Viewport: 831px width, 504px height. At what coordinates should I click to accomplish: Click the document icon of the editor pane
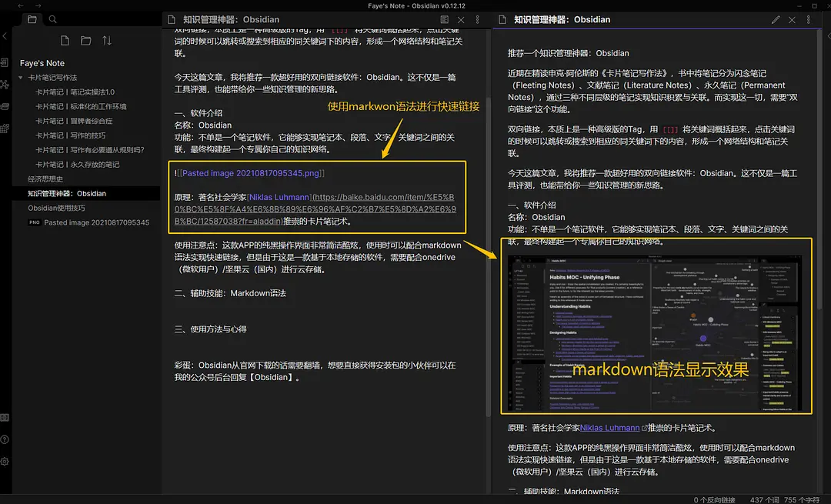point(171,19)
